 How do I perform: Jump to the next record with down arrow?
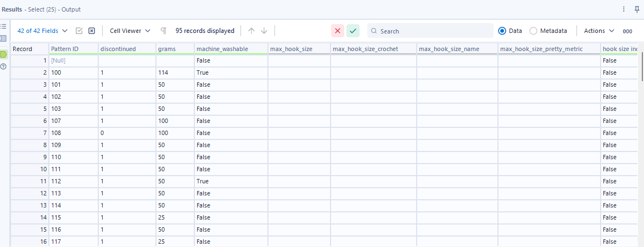[x=264, y=31]
